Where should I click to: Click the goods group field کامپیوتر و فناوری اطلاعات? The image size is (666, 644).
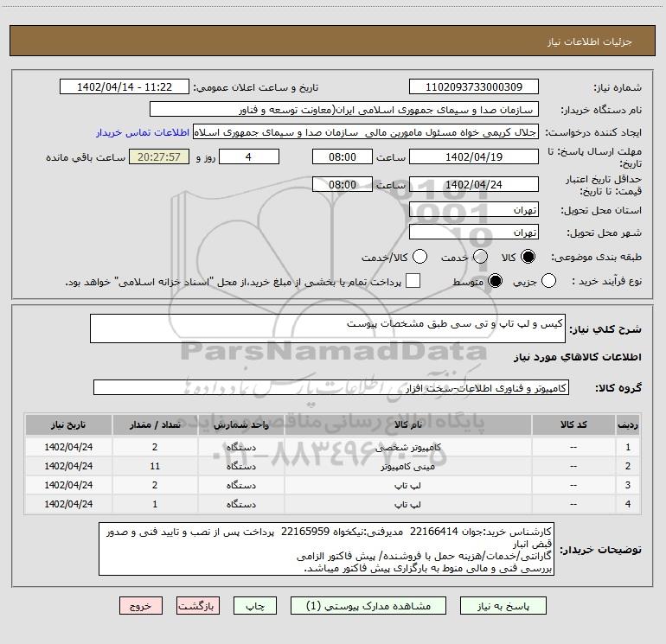(331, 387)
